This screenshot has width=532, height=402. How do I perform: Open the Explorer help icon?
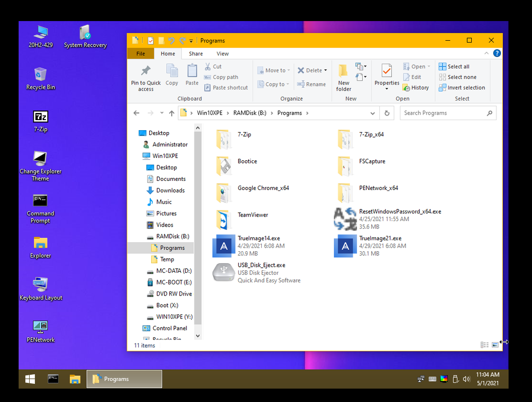497,53
